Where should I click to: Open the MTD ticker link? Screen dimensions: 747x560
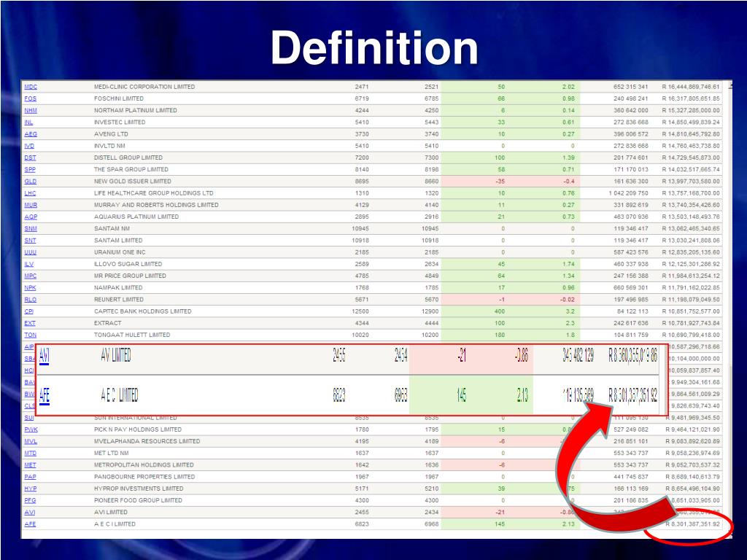pos(31,454)
